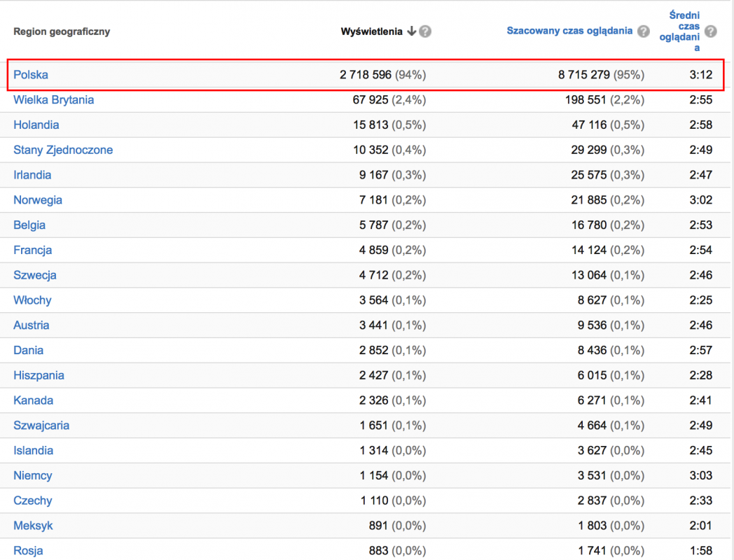Select Włochy from the region list
This screenshot has width=734, height=560.
[x=32, y=300]
